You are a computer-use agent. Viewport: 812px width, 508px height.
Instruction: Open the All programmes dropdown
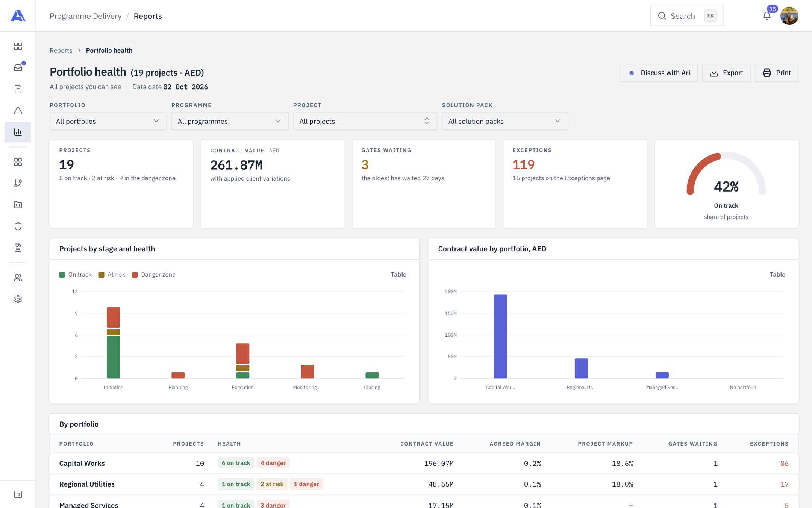coord(230,121)
